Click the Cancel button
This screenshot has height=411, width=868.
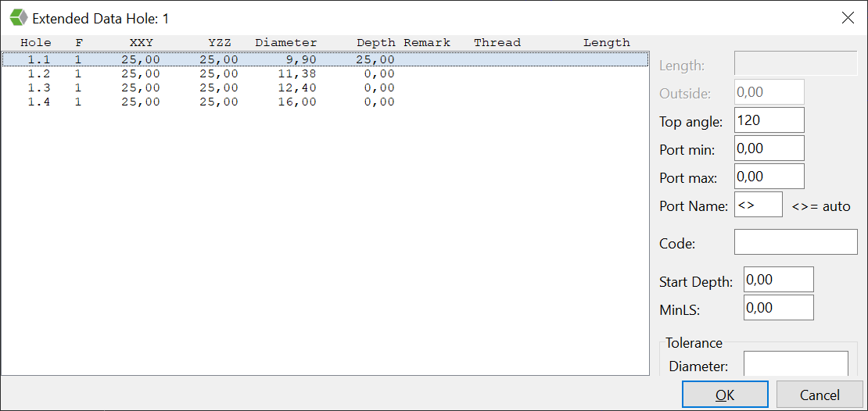pos(820,395)
